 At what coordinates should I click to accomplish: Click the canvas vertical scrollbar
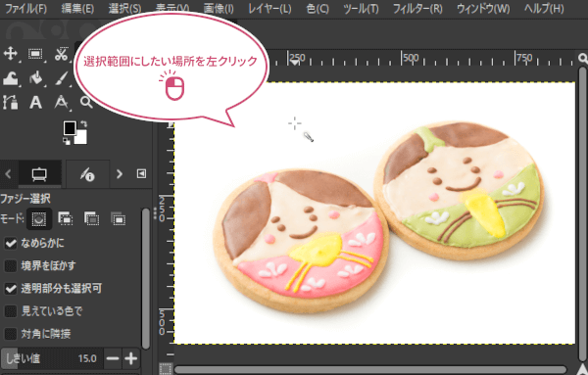[582, 213]
